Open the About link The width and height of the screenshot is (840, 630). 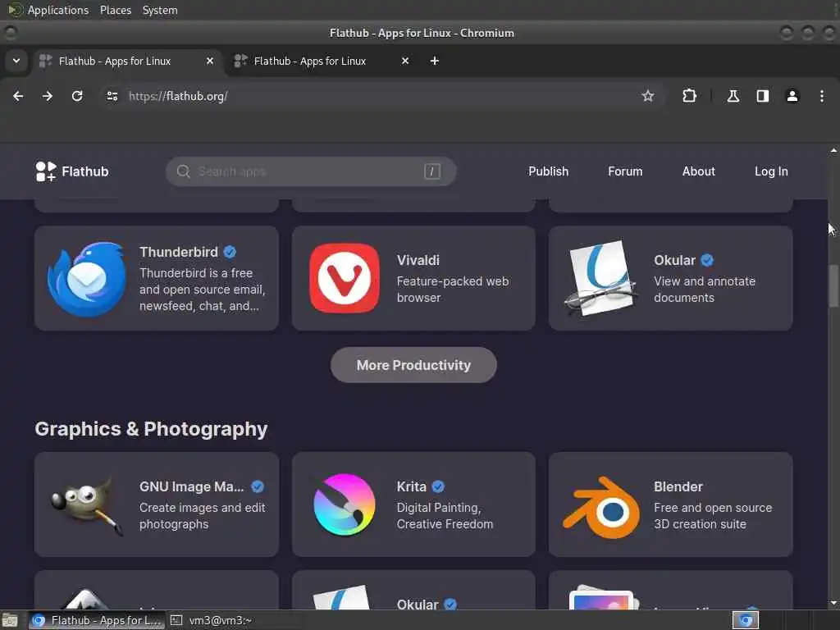[698, 171]
